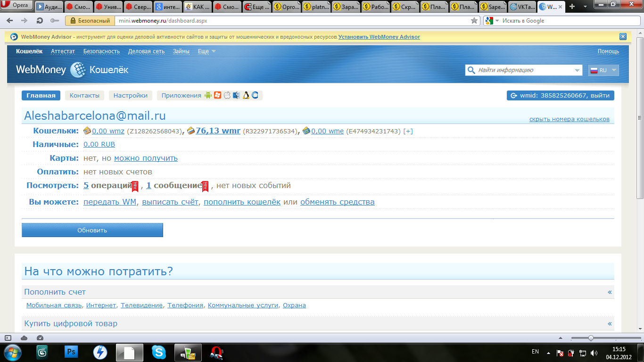644x362 pixels.
Task: Expand the search suggestions dropdown arrow
Action: (x=578, y=70)
